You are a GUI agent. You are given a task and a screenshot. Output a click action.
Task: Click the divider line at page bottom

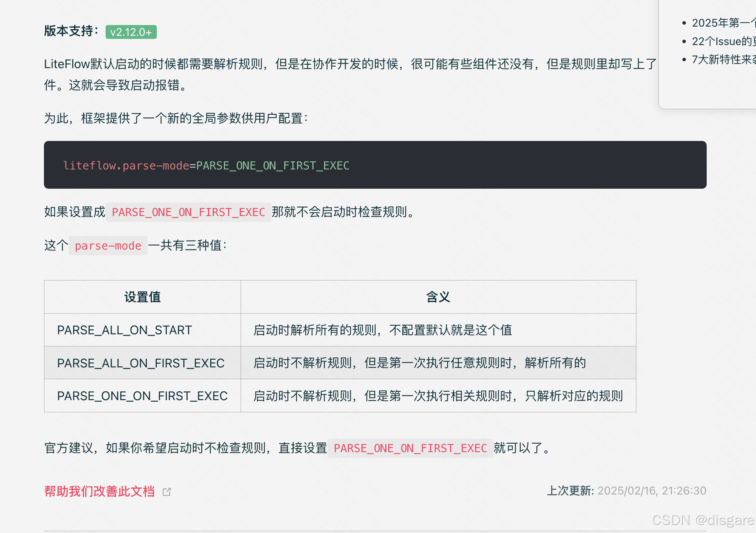tap(378, 529)
